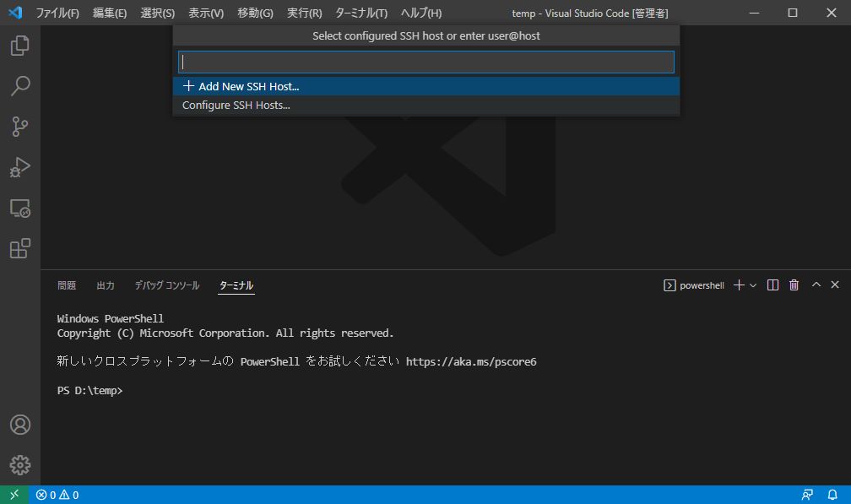This screenshot has height=504, width=851.
Task: Open the Remote Explorer view
Action: click(20, 208)
